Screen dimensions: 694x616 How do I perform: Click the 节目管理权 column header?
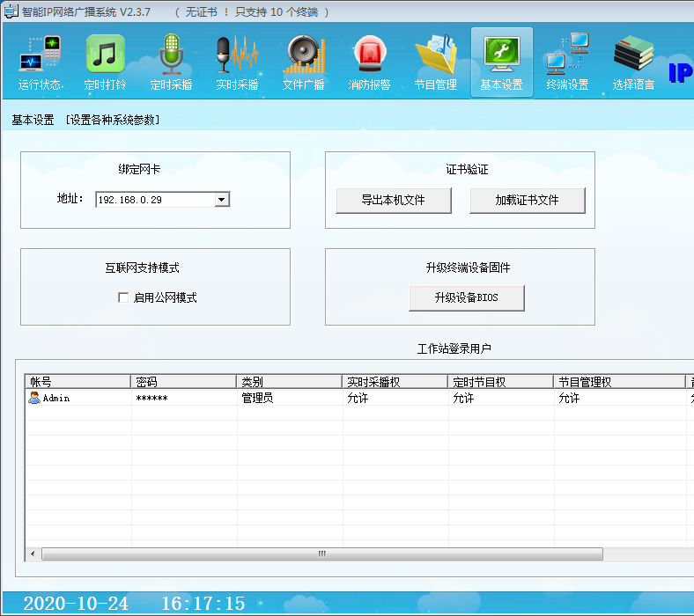(620, 382)
